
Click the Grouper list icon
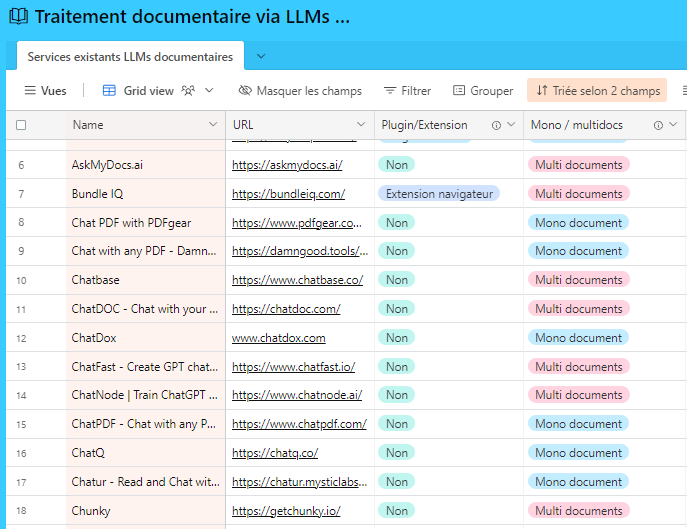click(459, 91)
